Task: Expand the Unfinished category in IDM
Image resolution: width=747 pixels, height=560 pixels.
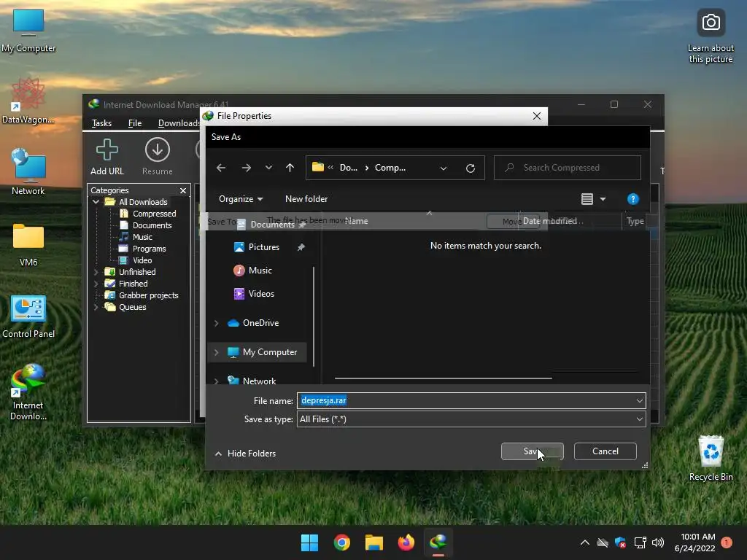Action: coord(96,272)
